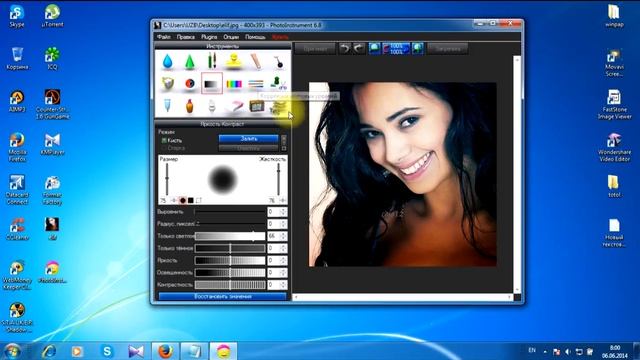Click the redo arrow in toolbar
Viewport: 640px width, 360px height.
tap(359, 49)
